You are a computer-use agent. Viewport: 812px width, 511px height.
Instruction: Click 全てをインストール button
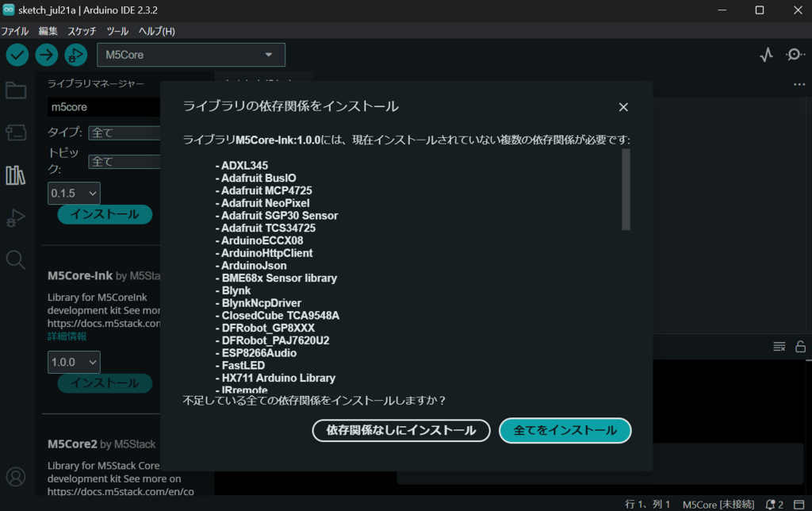(x=565, y=430)
